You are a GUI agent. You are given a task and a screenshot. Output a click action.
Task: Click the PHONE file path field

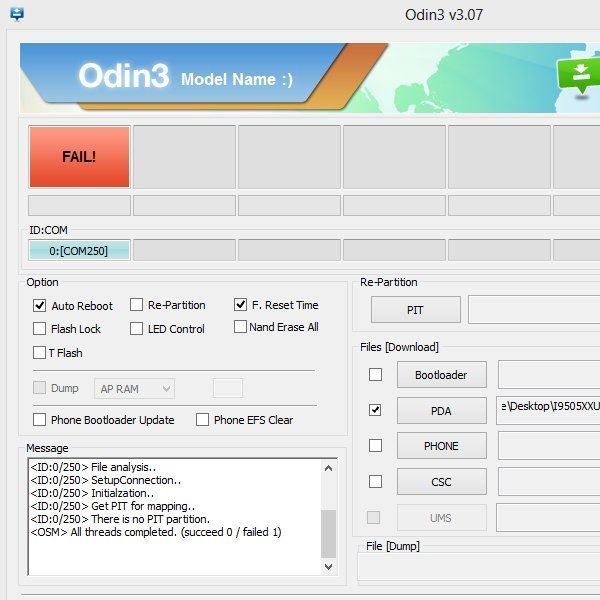[x=549, y=446]
